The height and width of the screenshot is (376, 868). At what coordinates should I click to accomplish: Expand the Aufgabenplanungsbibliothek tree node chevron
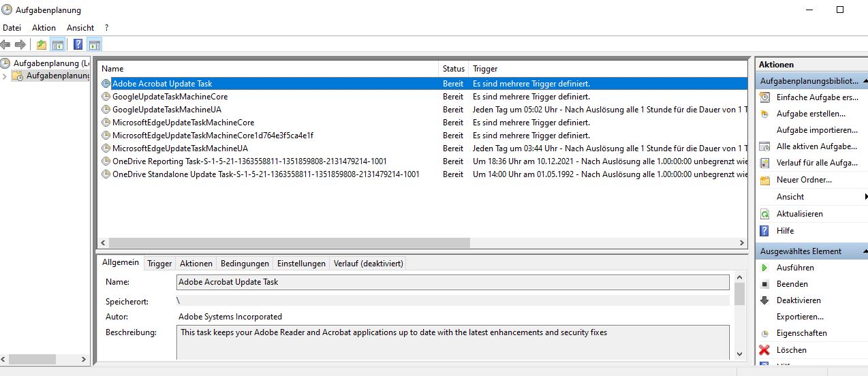(x=5, y=76)
